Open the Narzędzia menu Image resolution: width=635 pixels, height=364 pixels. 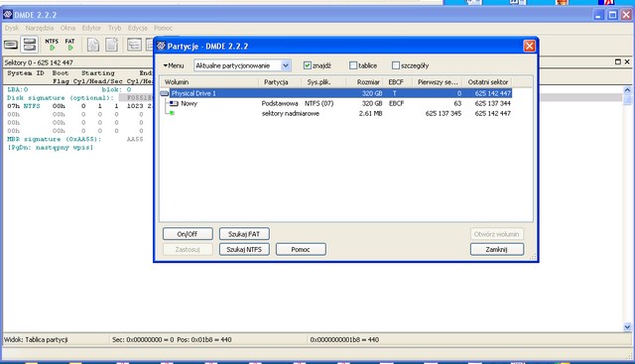tap(40, 28)
